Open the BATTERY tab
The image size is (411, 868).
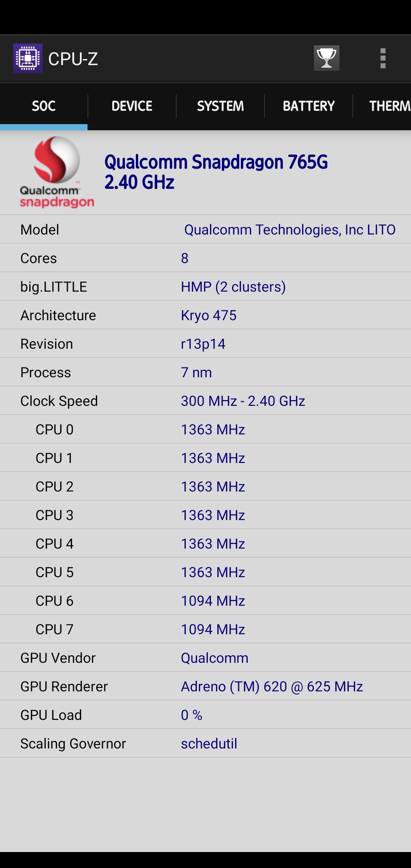[x=309, y=106]
